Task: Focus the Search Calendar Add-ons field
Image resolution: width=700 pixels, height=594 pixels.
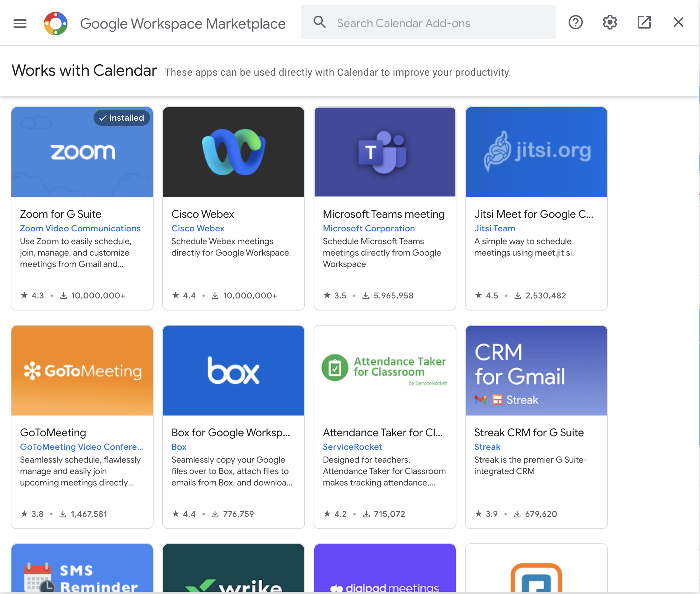Action: point(428,22)
